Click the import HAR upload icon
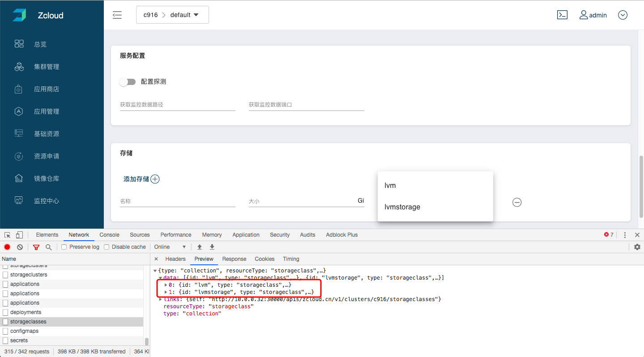Viewport: 644px width, 357px height. tap(200, 247)
